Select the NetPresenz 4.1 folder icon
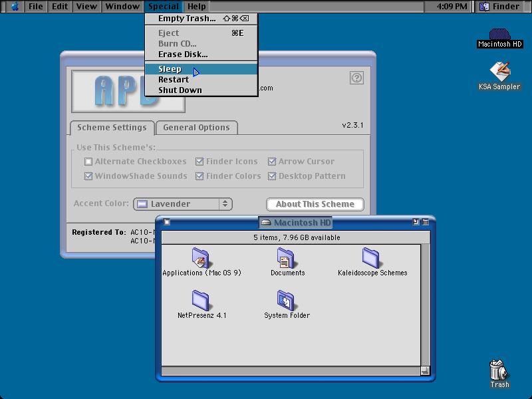Viewport: 532px width, 399px height. tap(201, 301)
